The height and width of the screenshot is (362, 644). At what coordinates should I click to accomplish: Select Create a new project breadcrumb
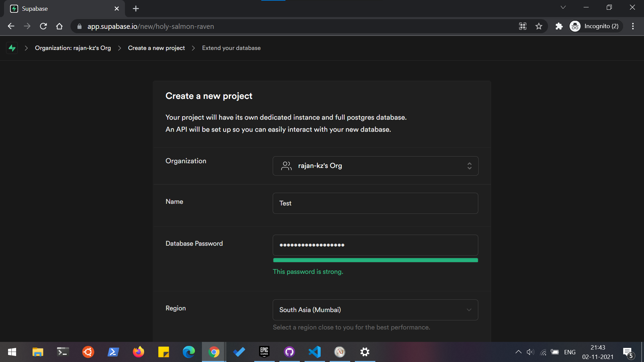pyautogui.click(x=156, y=48)
